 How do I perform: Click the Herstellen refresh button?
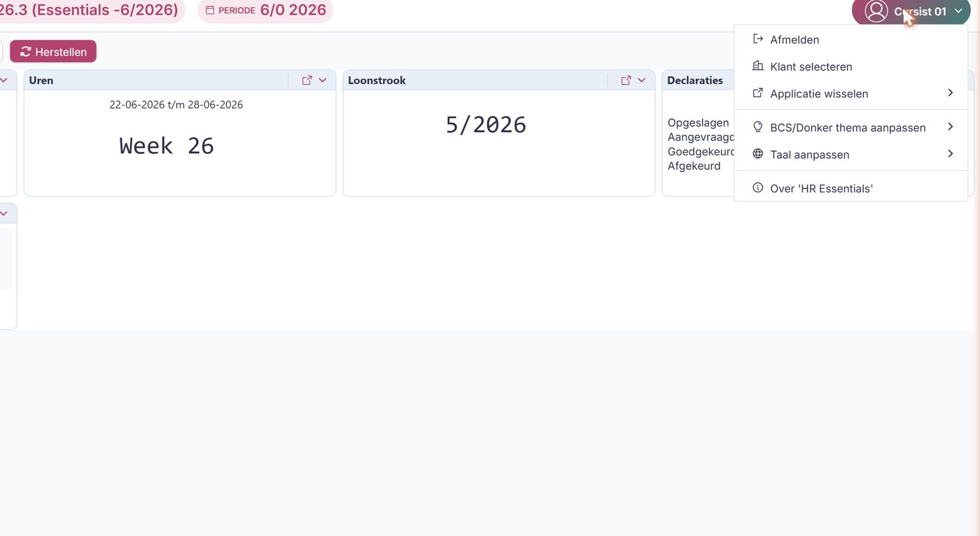(53, 52)
